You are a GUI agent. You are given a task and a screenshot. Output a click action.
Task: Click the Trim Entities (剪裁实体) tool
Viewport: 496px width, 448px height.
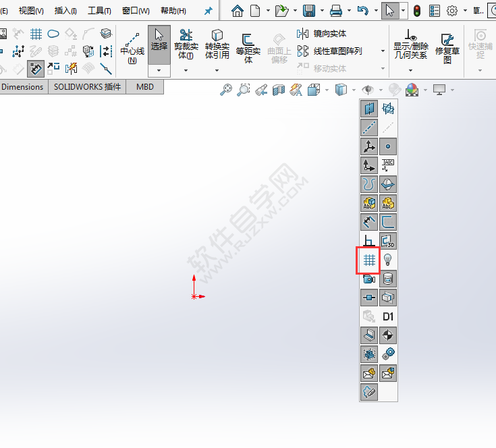pos(186,44)
